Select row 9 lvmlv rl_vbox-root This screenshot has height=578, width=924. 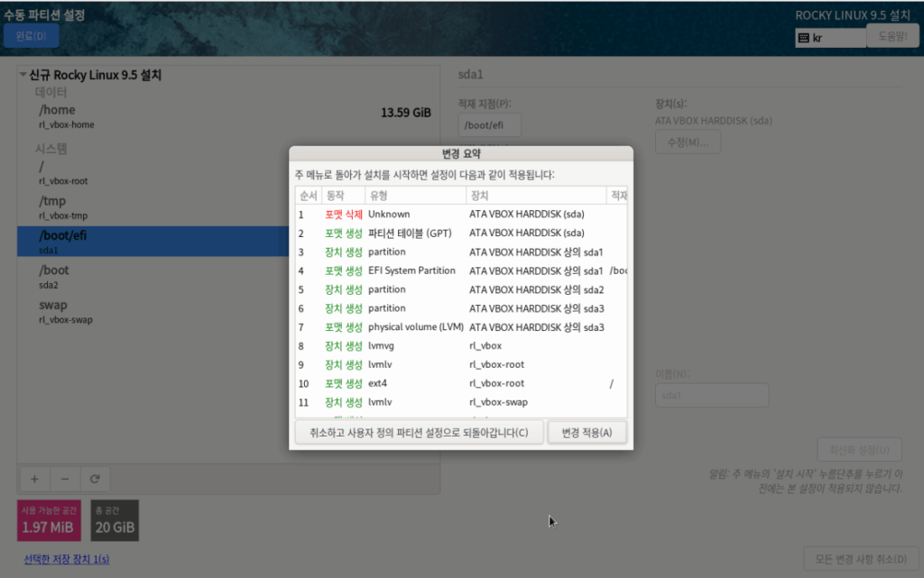click(461, 365)
